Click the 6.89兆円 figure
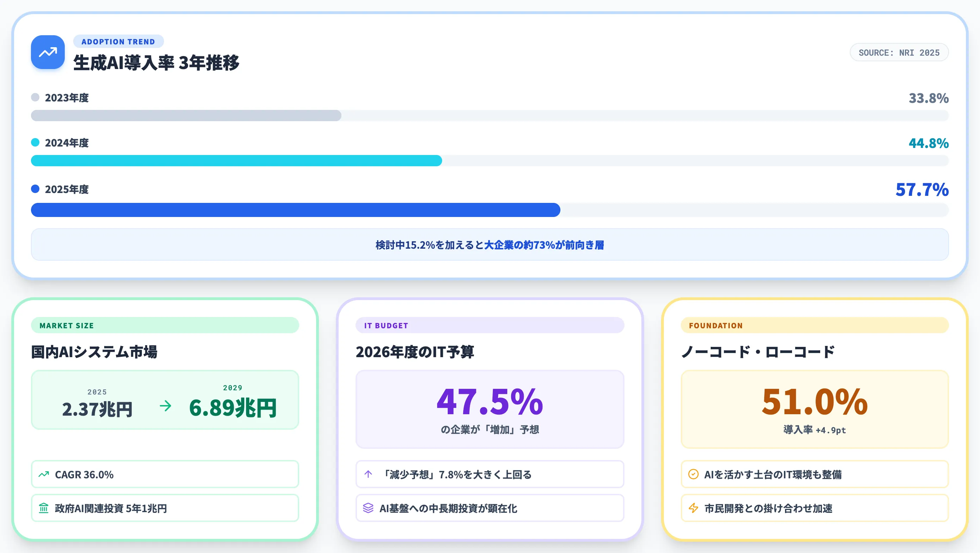980x553 pixels. pyautogui.click(x=232, y=408)
